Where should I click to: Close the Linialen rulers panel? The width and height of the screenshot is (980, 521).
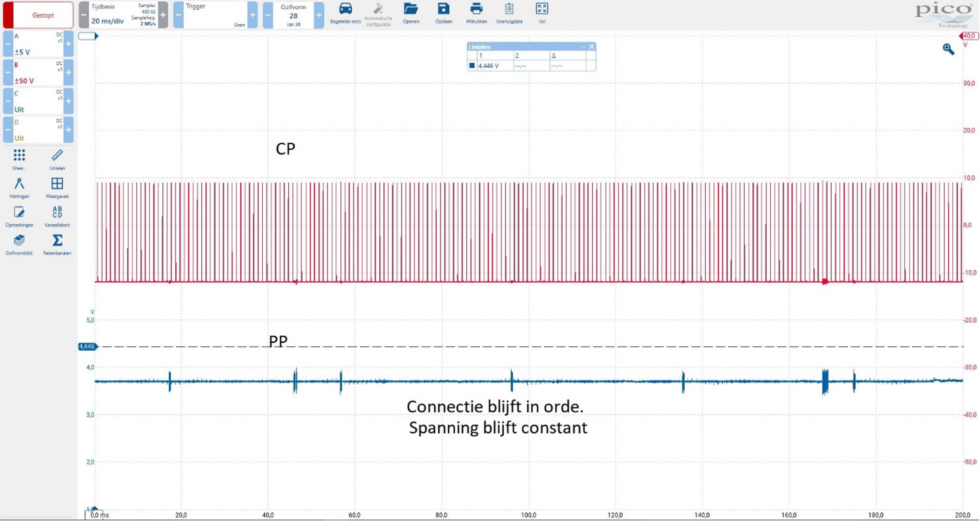click(x=591, y=47)
